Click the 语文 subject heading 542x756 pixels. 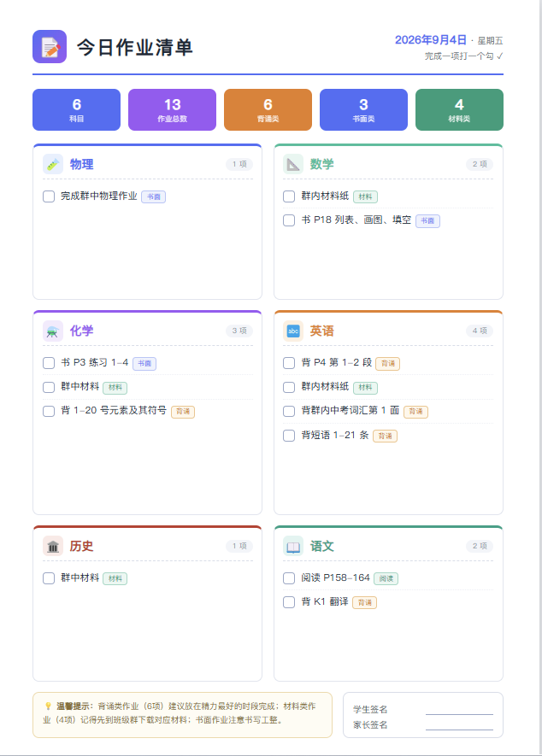[x=322, y=546]
